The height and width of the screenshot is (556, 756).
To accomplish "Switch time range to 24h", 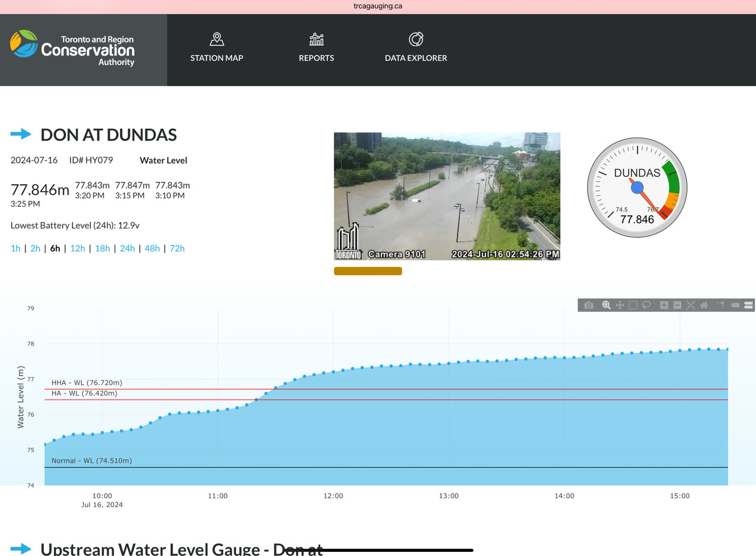I will point(127,248).
